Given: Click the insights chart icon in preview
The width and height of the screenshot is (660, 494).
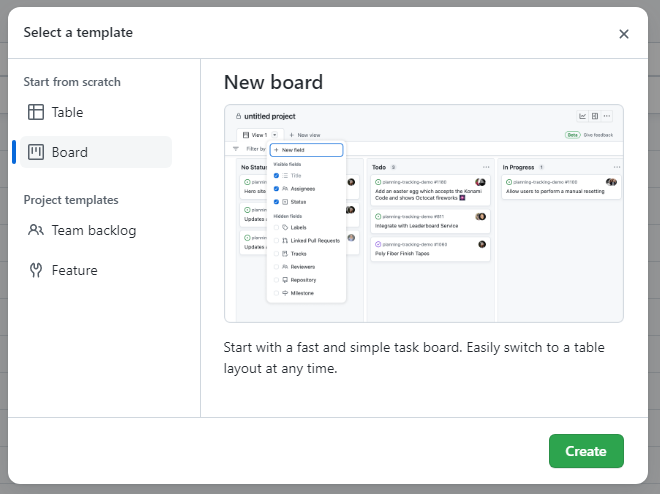Looking at the screenshot, I should (x=583, y=116).
